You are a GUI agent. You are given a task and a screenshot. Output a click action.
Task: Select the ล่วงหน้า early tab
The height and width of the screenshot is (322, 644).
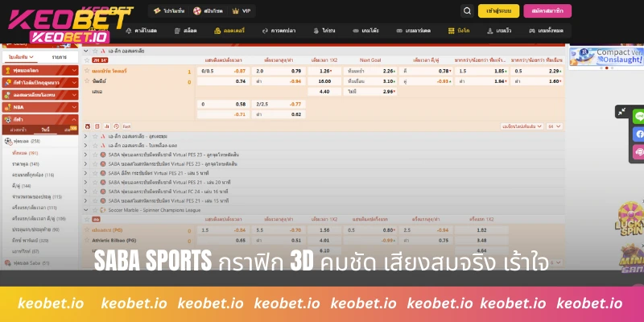click(x=19, y=130)
